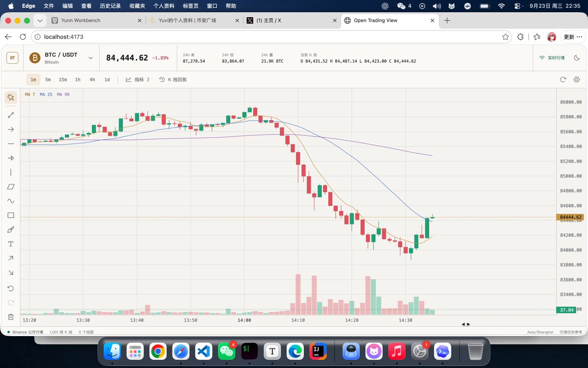
Task: Delete all drawings with trash icon
Action: point(11,317)
